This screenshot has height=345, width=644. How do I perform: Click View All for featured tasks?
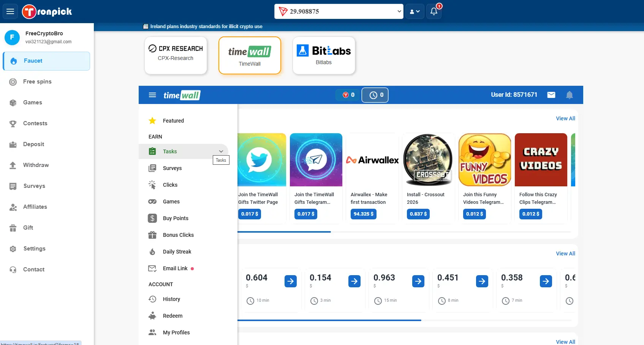pos(565,118)
